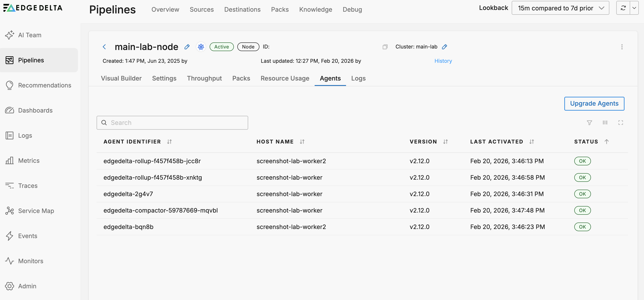
Task: Copy the pipeline ID with the copy icon
Action: (385, 47)
